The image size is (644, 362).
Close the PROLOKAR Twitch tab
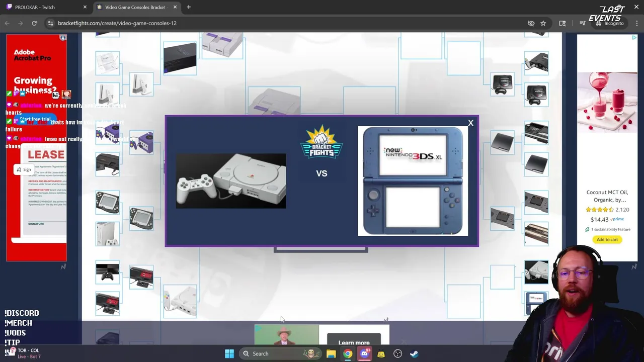pos(85,7)
